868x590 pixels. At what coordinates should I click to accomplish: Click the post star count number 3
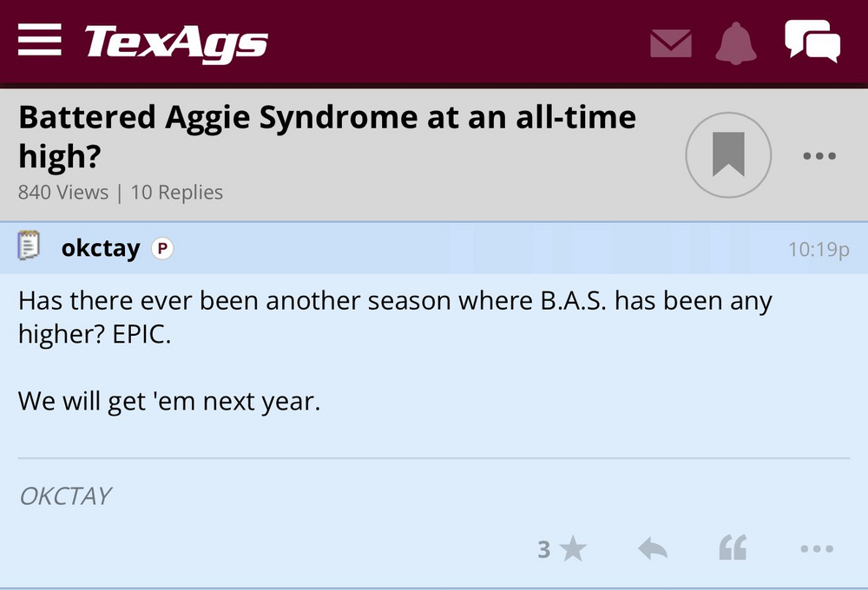coord(544,549)
